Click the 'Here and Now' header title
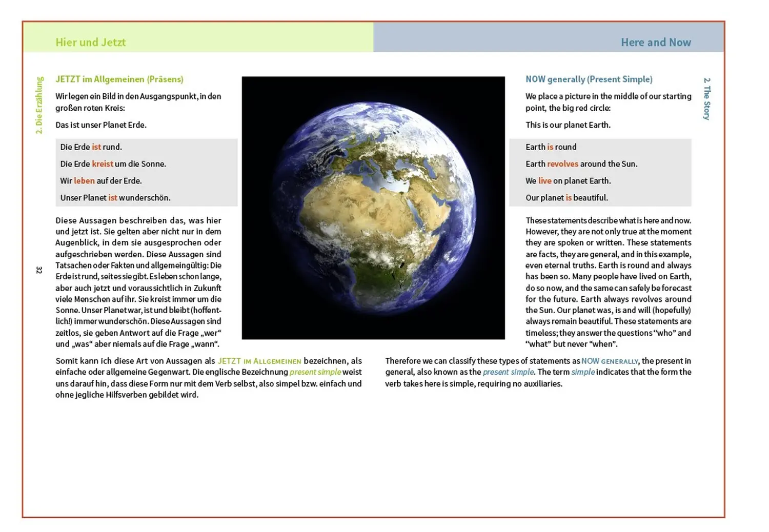The height and width of the screenshot is (532, 769). tap(656, 42)
